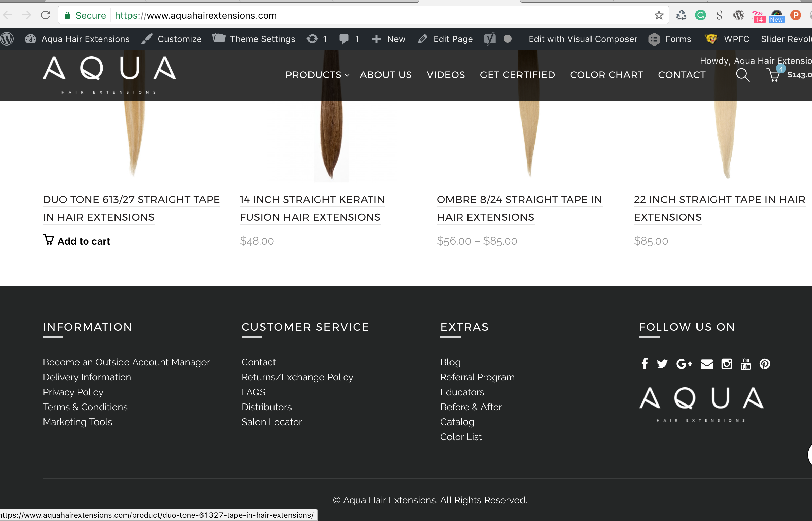The width and height of the screenshot is (812, 521).
Task: Click the YouTube footer icon
Action: [x=746, y=364]
